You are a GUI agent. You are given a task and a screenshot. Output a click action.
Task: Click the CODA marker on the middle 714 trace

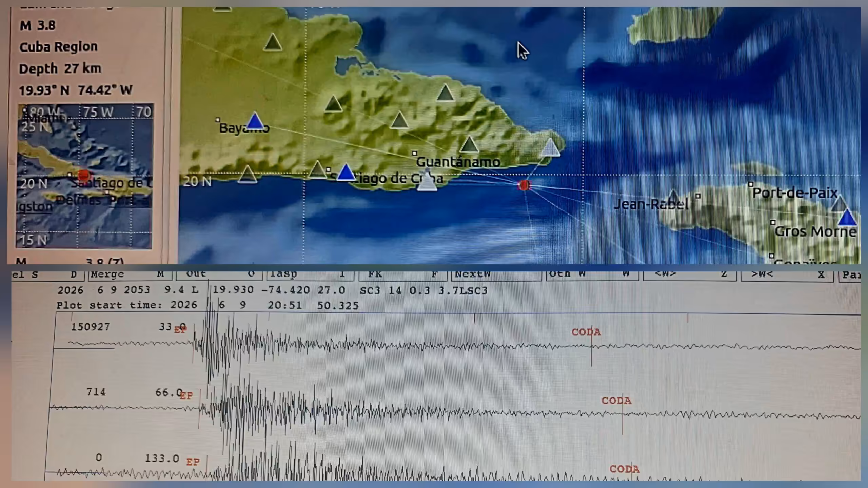[616, 401]
